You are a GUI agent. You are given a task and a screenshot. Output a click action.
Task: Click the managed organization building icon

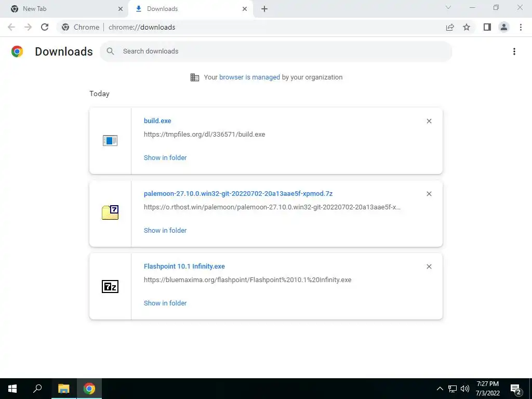[x=195, y=77]
